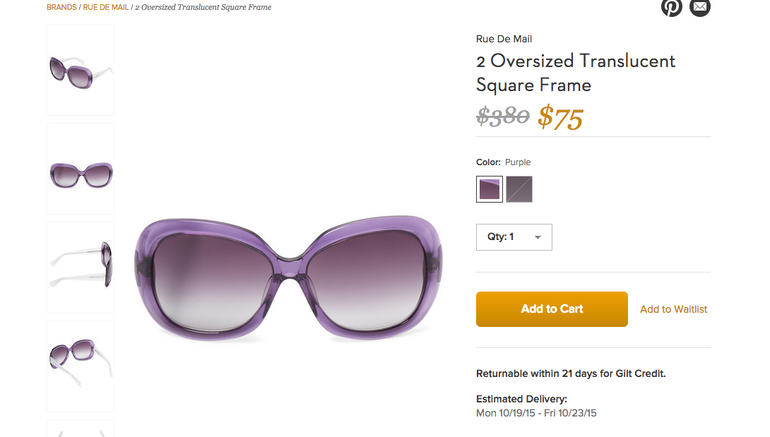Click the original $380 strikethrough price
This screenshot has height=437, width=770.
point(503,117)
